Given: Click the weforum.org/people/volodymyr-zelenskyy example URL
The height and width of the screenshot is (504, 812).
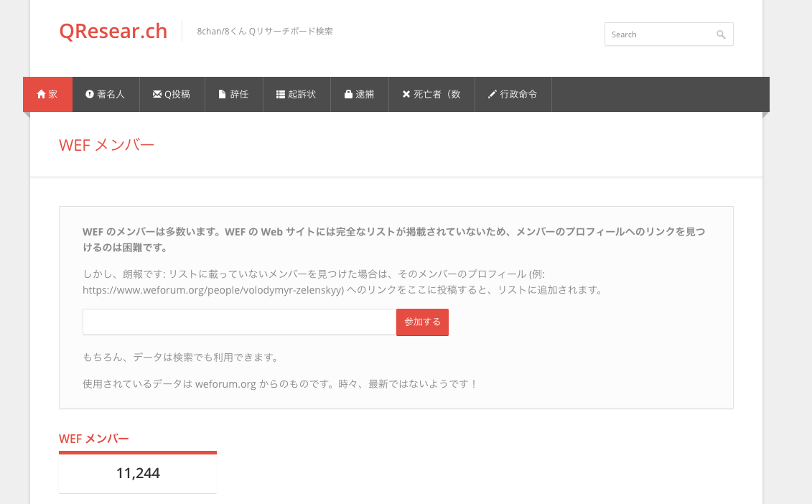Looking at the screenshot, I should [213, 289].
